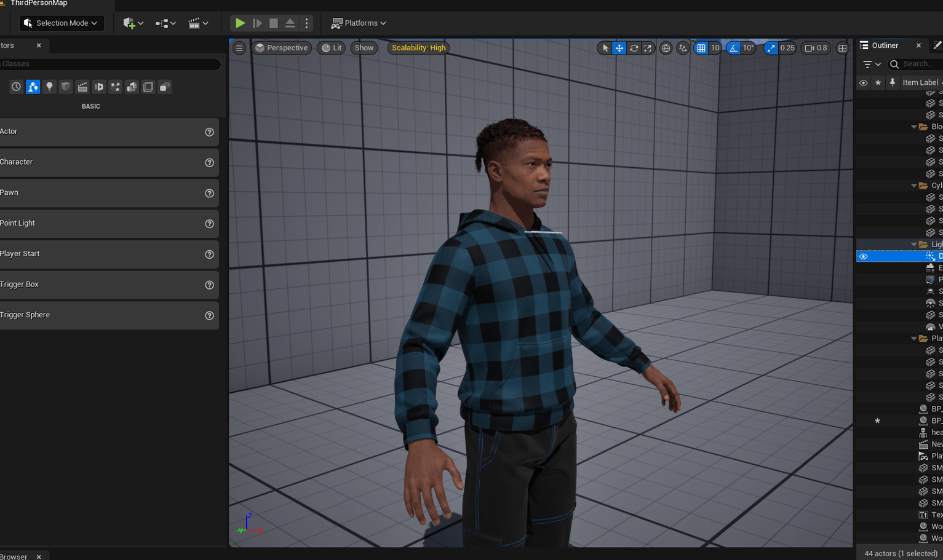Viewport: 943px width, 560px height.
Task: Open the Shapes category
Action: [x=66, y=87]
